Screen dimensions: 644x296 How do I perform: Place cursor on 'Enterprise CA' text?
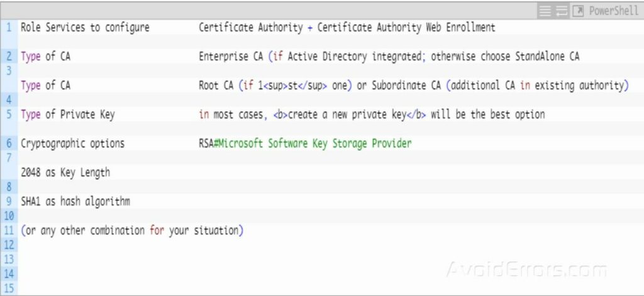click(231, 57)
